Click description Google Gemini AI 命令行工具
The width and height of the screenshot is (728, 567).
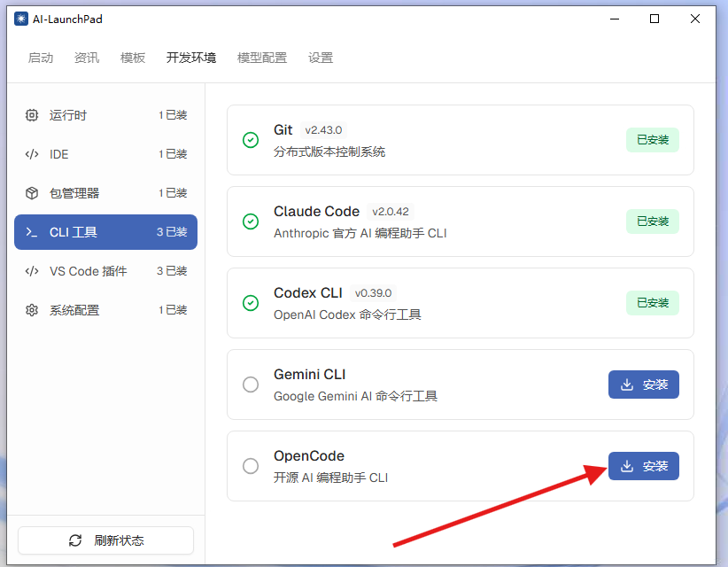point(355,396)
